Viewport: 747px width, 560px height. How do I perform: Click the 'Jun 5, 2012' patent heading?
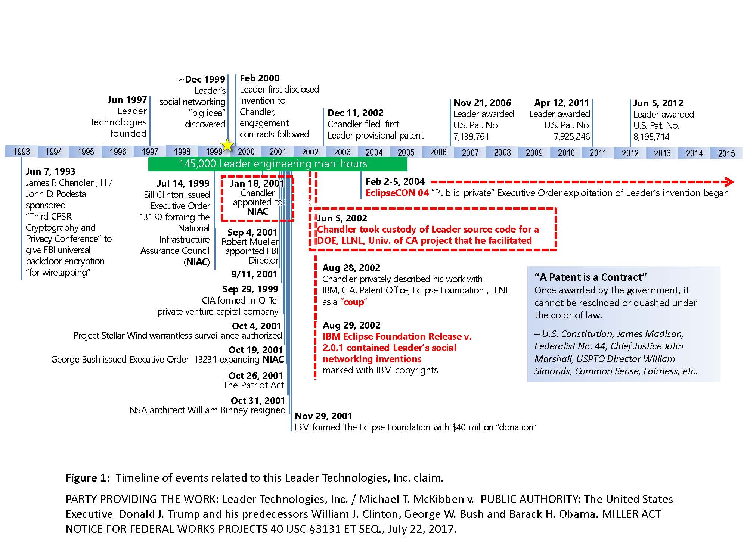pyautogui.click(x=658, y=103)
